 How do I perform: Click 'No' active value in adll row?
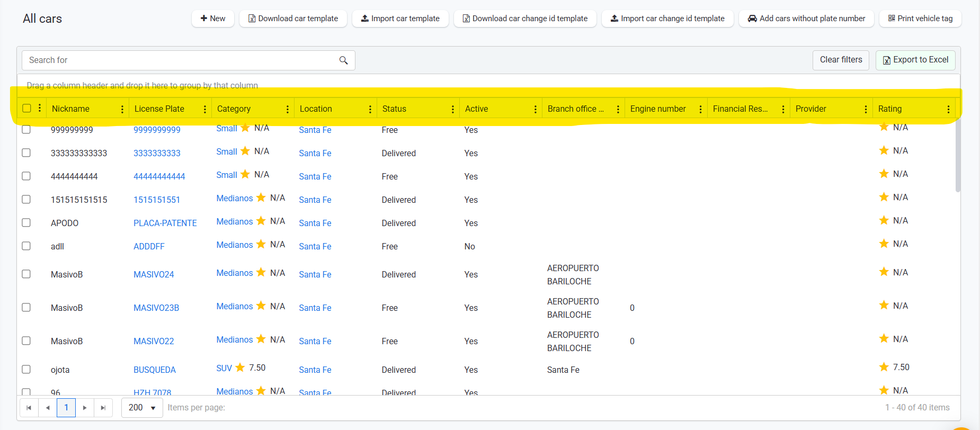point(470,246)
